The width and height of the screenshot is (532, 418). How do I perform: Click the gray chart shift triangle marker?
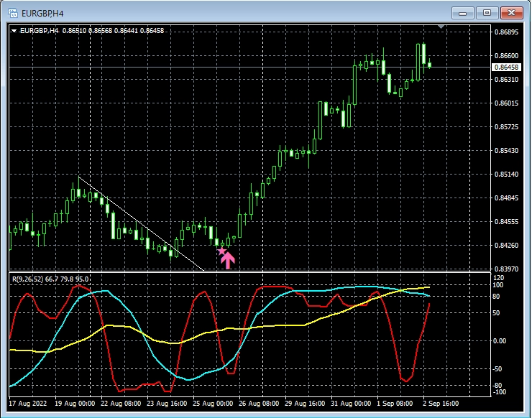pos(442,28)
